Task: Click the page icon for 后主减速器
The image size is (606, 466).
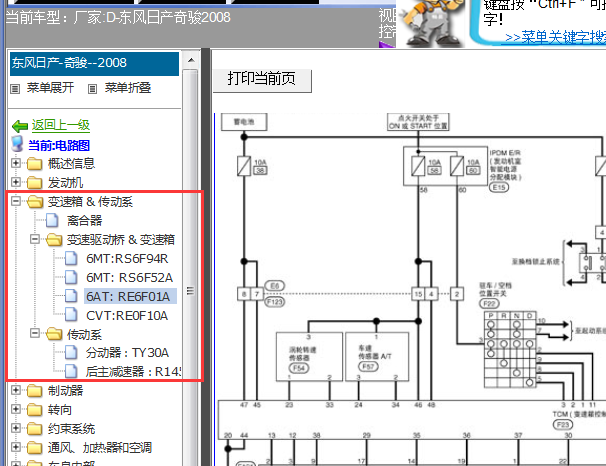Action: pos(71,371)
